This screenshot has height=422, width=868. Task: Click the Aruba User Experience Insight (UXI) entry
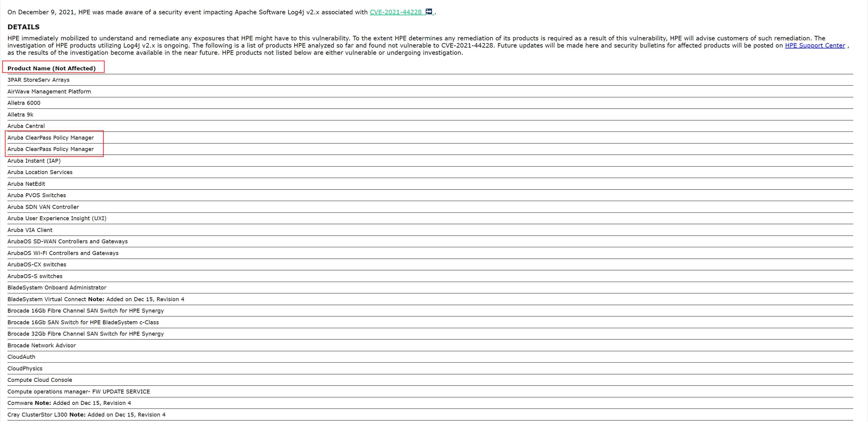click(57, 219)
